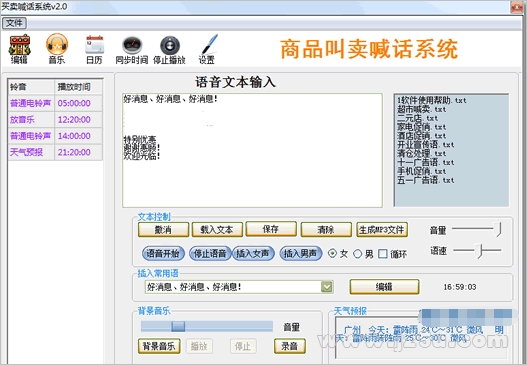Select the 14:00:00 schedule time cell

click(78, 136)
